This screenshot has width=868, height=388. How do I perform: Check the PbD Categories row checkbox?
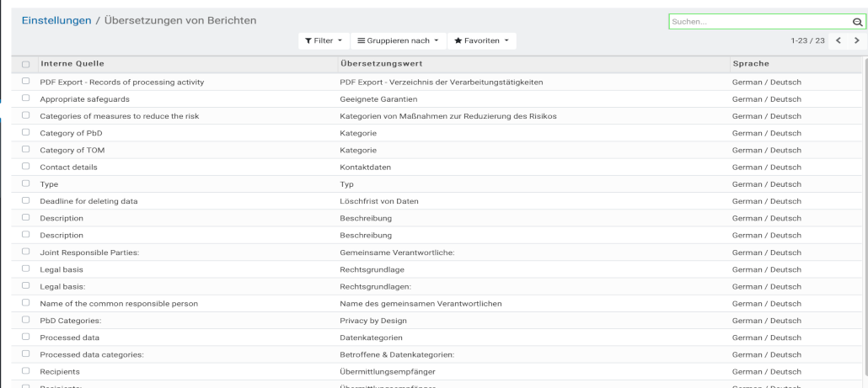click(26, 321)
